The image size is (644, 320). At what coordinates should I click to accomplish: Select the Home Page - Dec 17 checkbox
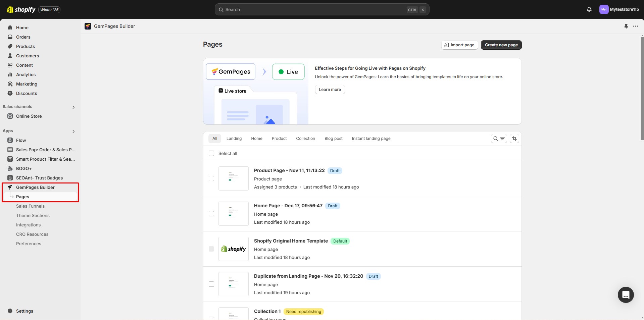pos(211,214)
